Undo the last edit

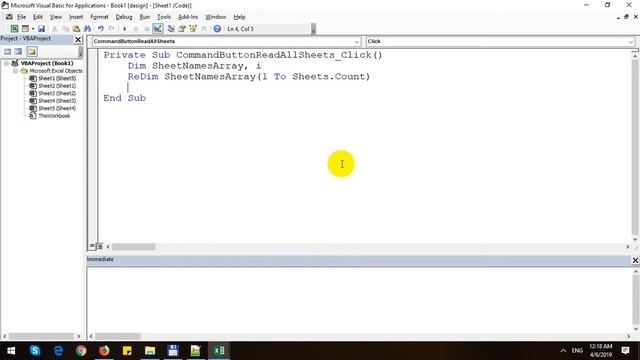[x=100, y=29]
